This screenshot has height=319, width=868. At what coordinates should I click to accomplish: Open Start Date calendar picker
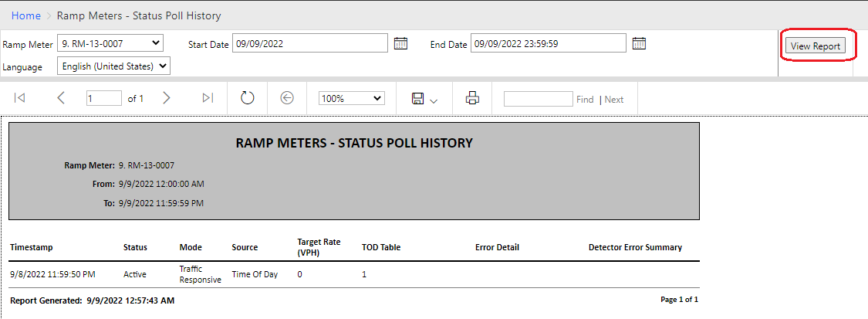(400, 43)
